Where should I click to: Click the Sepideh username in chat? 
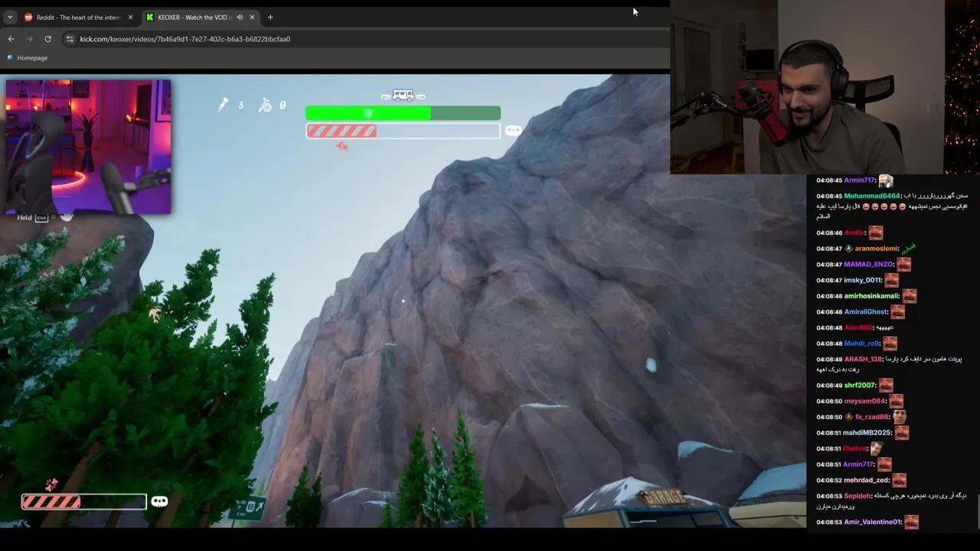[x=857, y=496]
